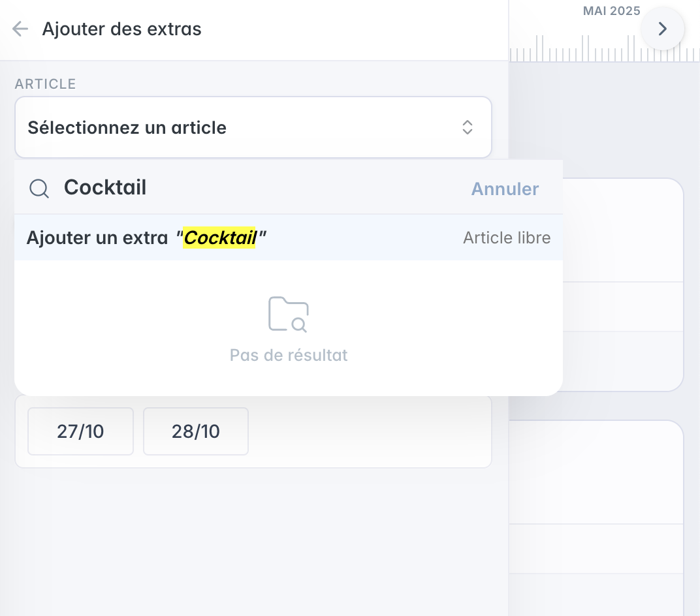The width and height of the screenshot is (700, 616).
Task: Click the empty folder search icon
Action: pyautogui.click(x=289, y=315)
